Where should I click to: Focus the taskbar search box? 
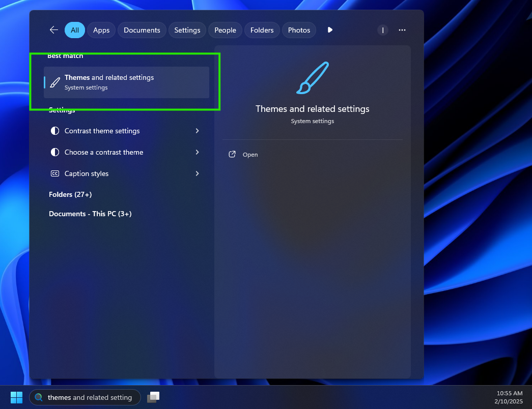[85, 397]
